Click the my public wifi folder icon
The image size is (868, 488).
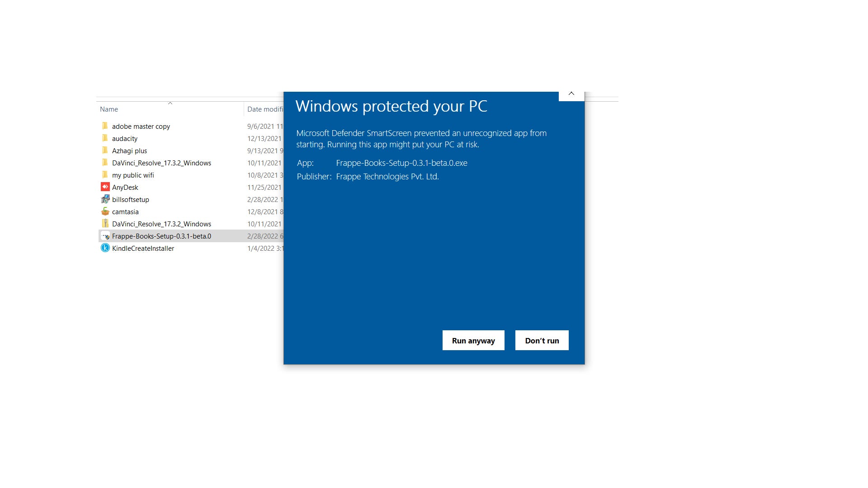pyautogui.click(x=105, y=175)
